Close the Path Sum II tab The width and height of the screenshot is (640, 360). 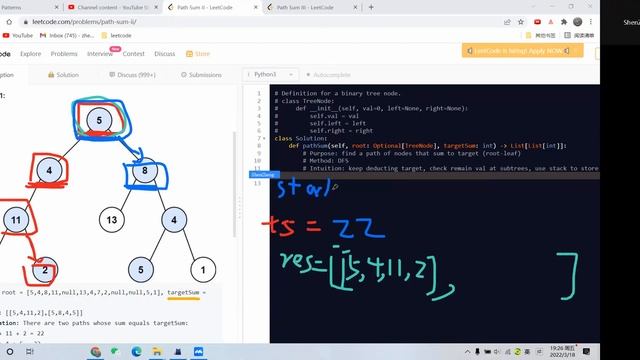(x=256, y=7)
